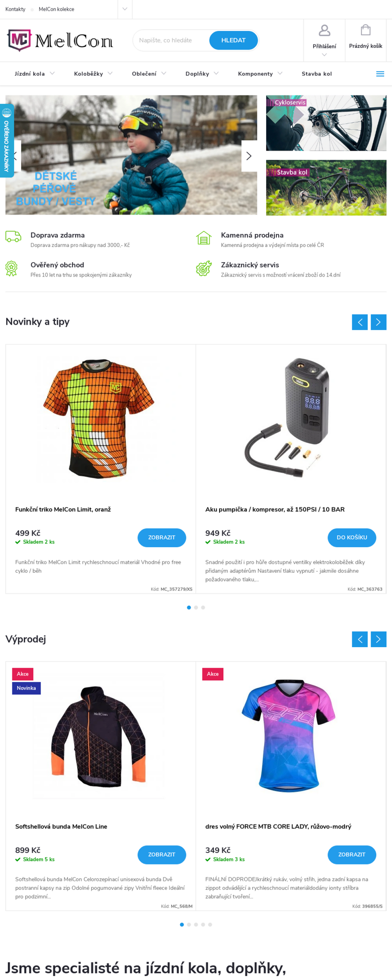Image resolution: width=392 pixels, height=980 pixels.
Task: Select third pagination dot under Novinky a tipy
Action: pos(203,608)
